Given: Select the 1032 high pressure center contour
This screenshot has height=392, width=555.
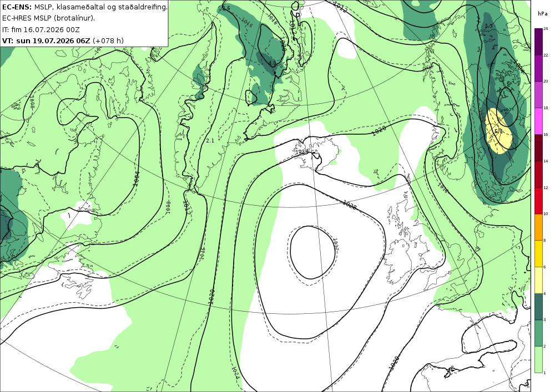Looking at the screenshot, I should coord(313,252).
